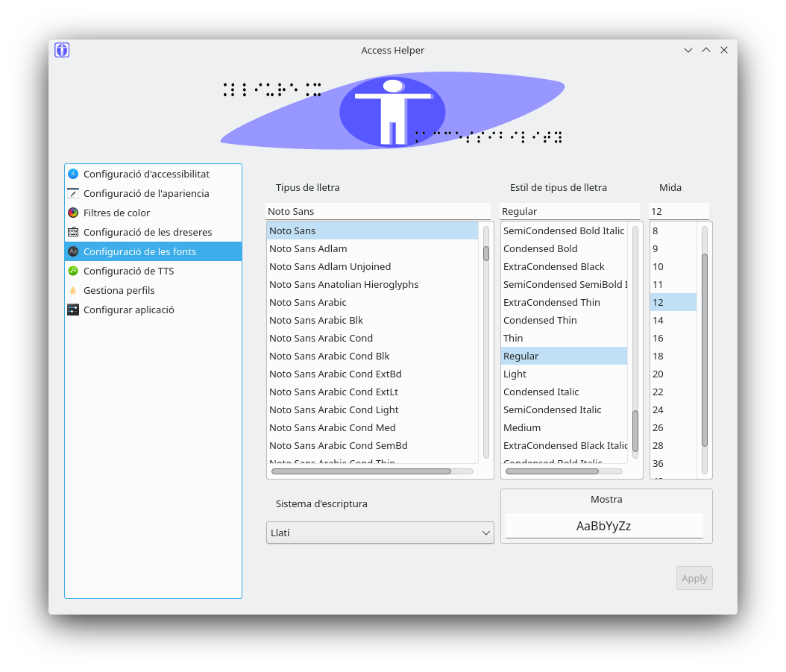Click the accessibility configuration sidebar icon
The height and width of the screenshot is (672, 786).
click(x=73, y=174)
